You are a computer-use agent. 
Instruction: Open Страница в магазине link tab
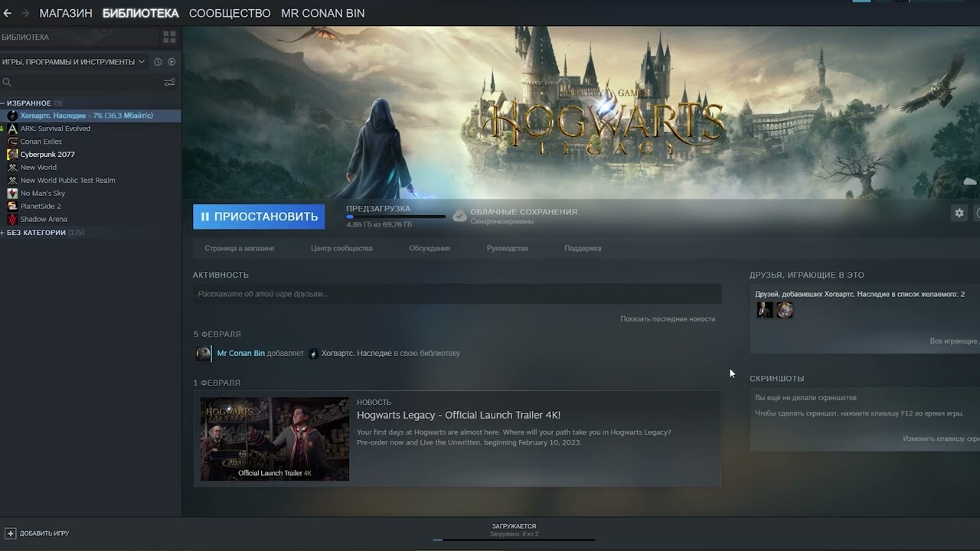tap(240, 249)
